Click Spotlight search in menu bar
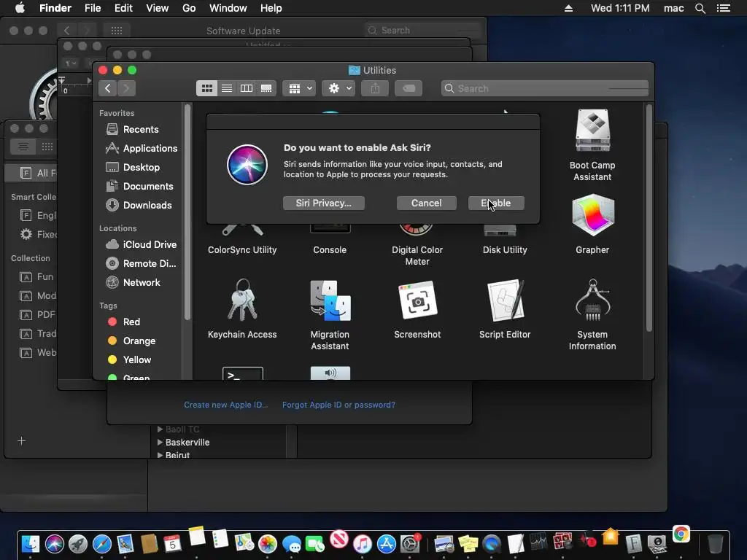The height and width of the screenshot is (560, 747). point(700,8)
